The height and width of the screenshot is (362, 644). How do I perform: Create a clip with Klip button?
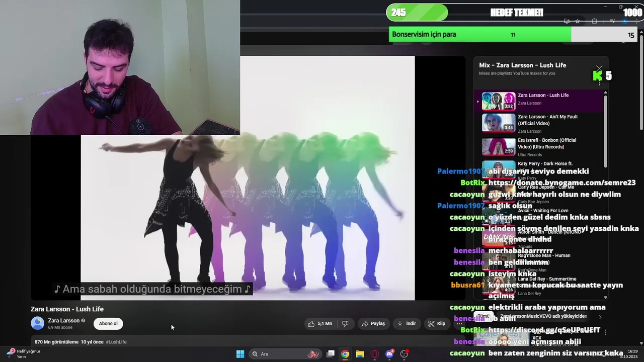(x=437, y=324)
